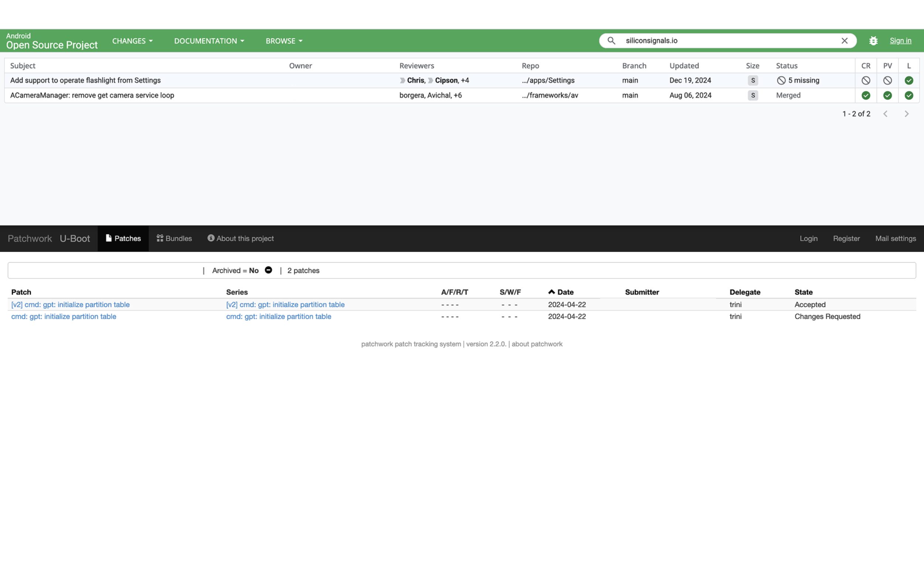Viewport: 924px width, 578px height.
Task: Open the BROWSE dropdown menu
Action: [x=284, y=41]
